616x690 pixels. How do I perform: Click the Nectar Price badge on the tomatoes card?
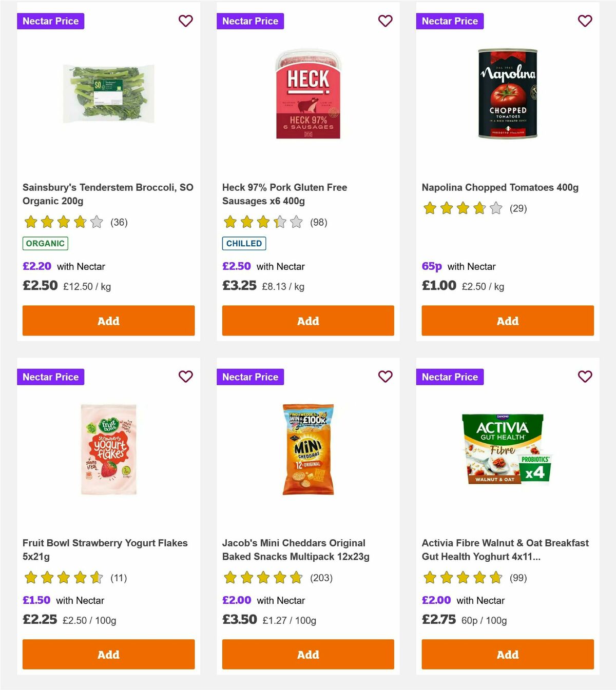pyautogui.click(x=450, y=21)
